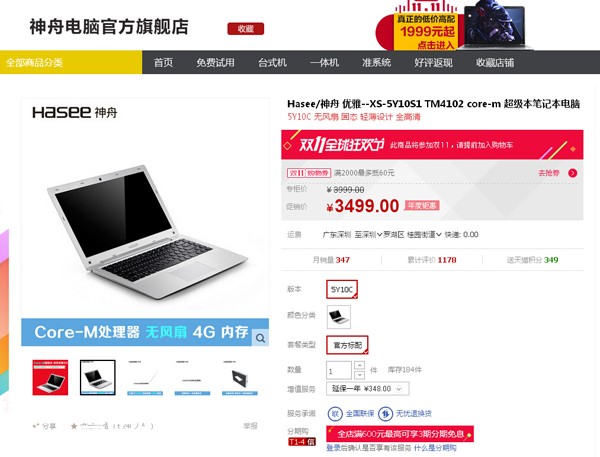Click the star favorite icon below thumbnails
This screenshot has width=600, height=457.
[74, 426]
